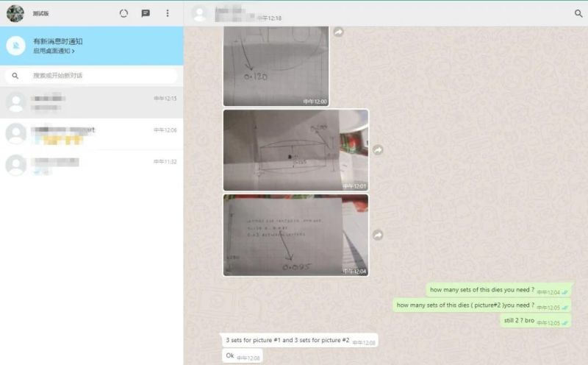Click message '3 sets for picture #1 and 3 sets for picture #2'
Screen dimensions: 588x365
(x=300, y=340)
